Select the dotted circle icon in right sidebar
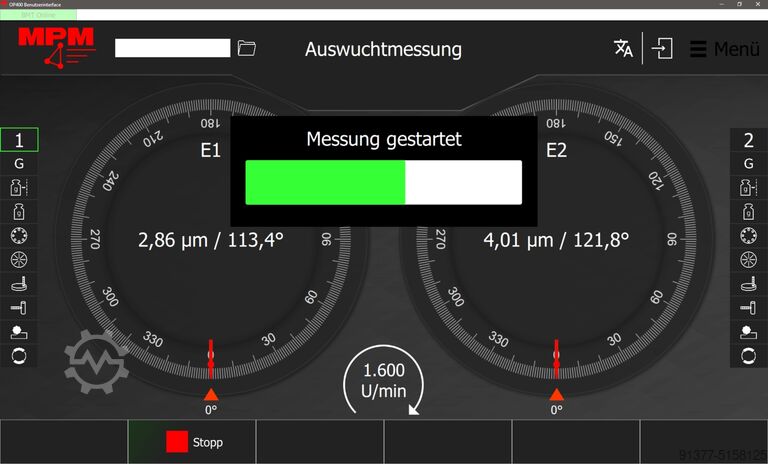This screenshot has height=464, width=768. coord(748,235)
